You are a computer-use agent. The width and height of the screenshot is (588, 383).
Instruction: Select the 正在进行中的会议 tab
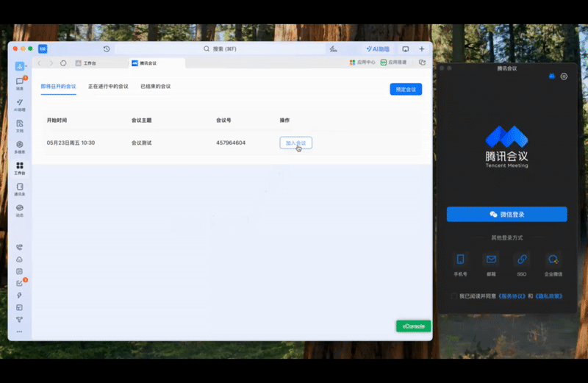108,86
